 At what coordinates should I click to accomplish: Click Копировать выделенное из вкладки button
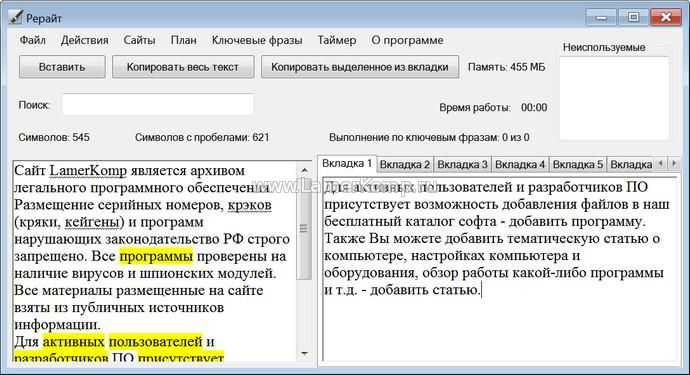pos(360,67)
